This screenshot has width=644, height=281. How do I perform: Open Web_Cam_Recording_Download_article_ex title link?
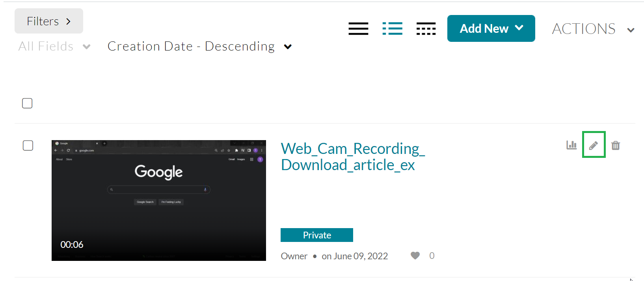353,157
